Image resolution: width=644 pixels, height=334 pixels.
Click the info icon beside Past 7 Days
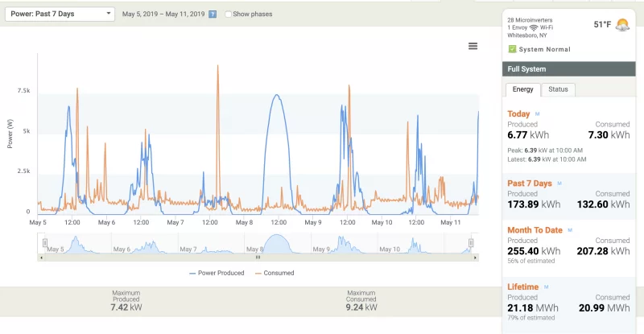coord(559,183)
